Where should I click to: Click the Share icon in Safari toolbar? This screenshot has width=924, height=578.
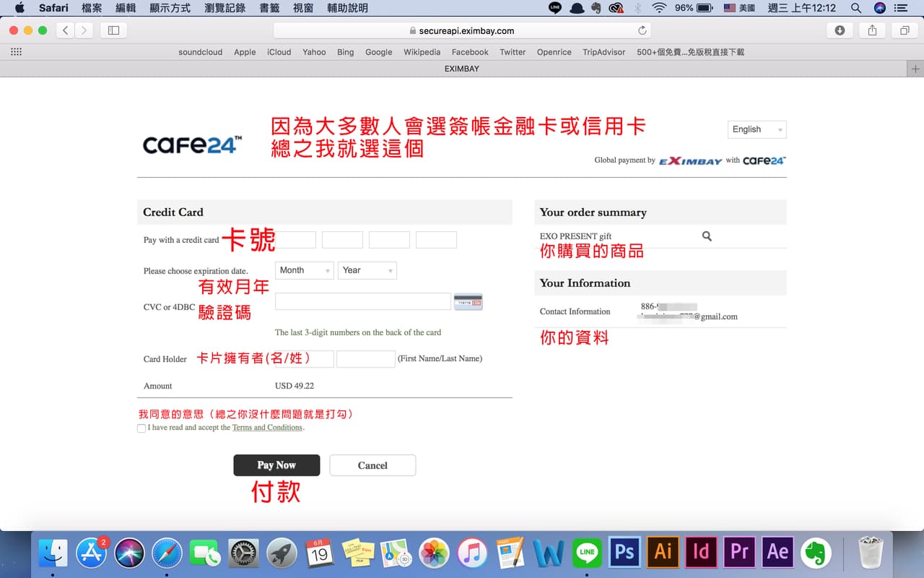tap(872, 30)
